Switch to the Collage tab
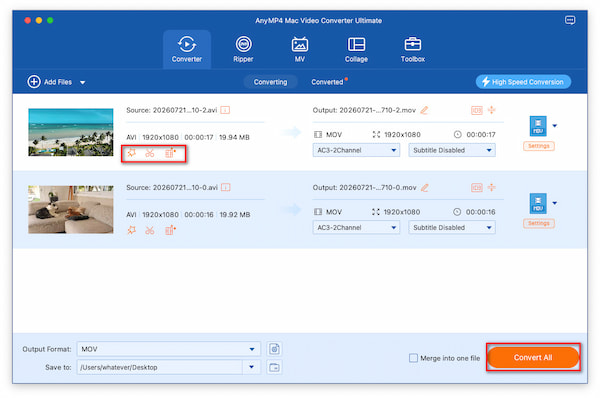 (x=356, y=49)
